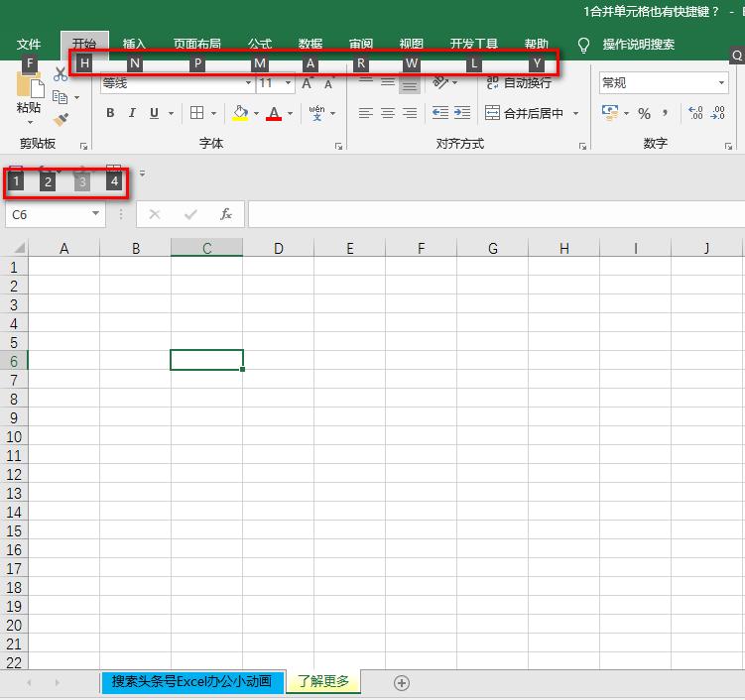Viewport: 745px width, 700px height.
Task: Click the Paste clipboard icon
Action: point(29,87)
